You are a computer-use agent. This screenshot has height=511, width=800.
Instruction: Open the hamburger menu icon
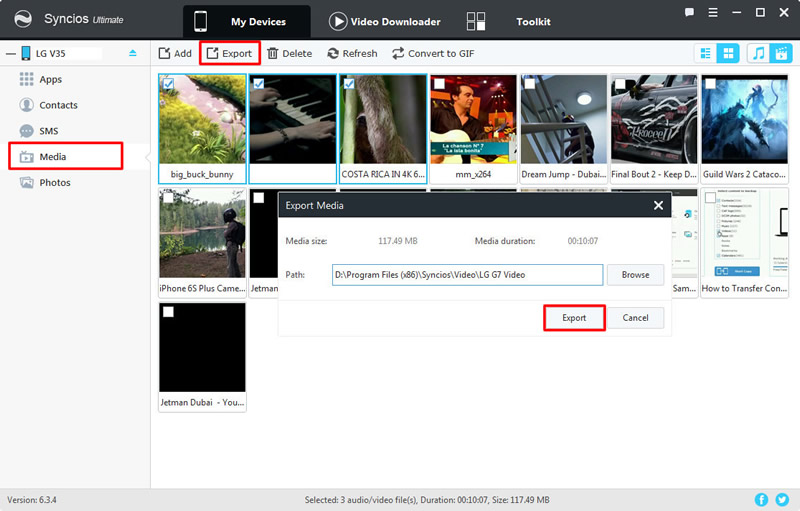pyautogui.click(x=713, y=12)
